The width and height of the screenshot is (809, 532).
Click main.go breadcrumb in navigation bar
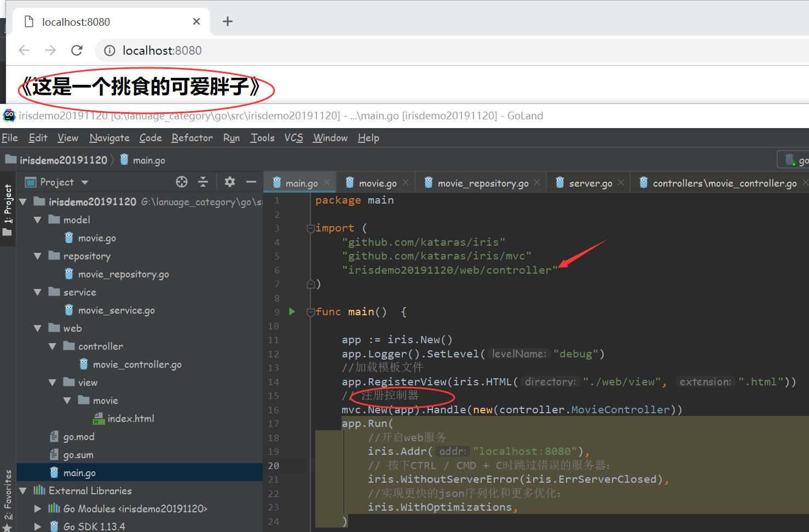(x=142, y=160)
